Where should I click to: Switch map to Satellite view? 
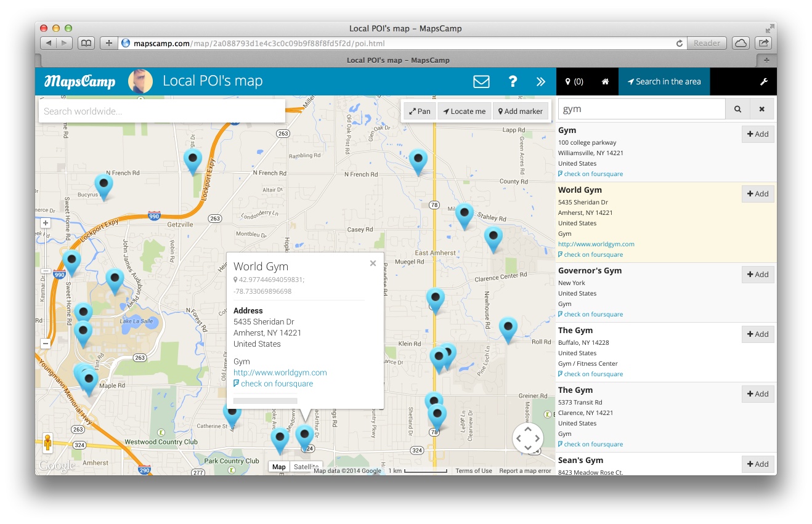pyautogui.click(x=306, y=467)
